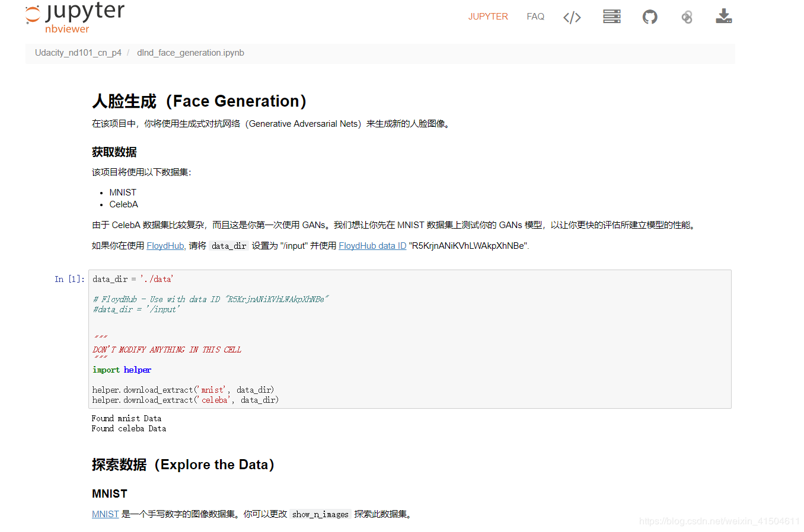Click the 探索数据 (Explore the Data) heading
This screenshot has height=532, width=804.
[x=183, y=464]
